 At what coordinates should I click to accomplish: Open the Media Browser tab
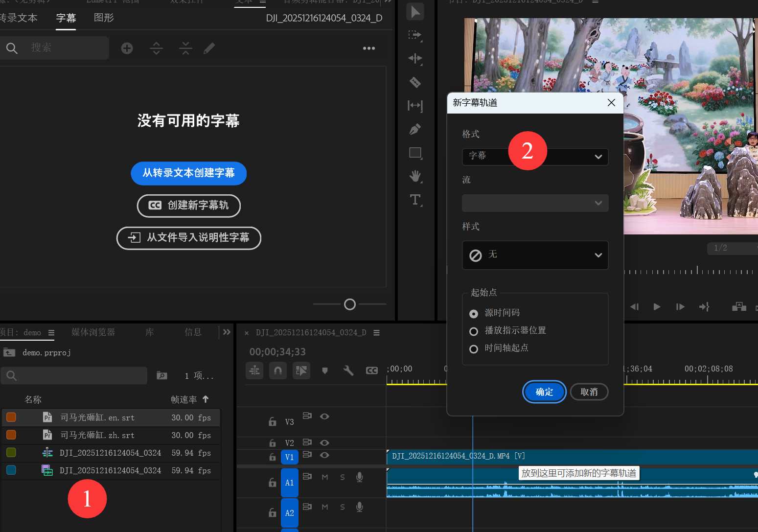coord(93,332)
